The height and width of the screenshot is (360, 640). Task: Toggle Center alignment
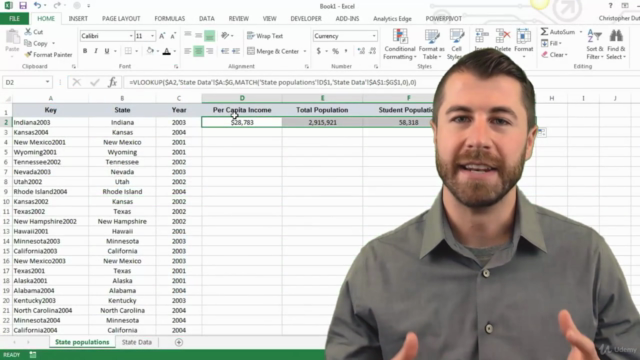198,51
